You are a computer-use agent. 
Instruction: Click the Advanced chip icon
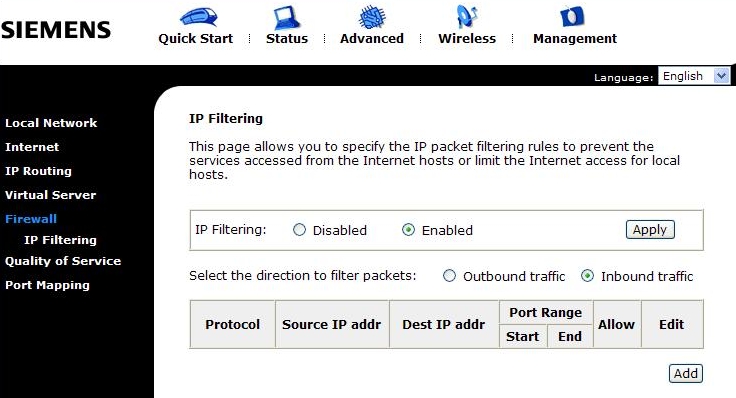pos(372,17)
